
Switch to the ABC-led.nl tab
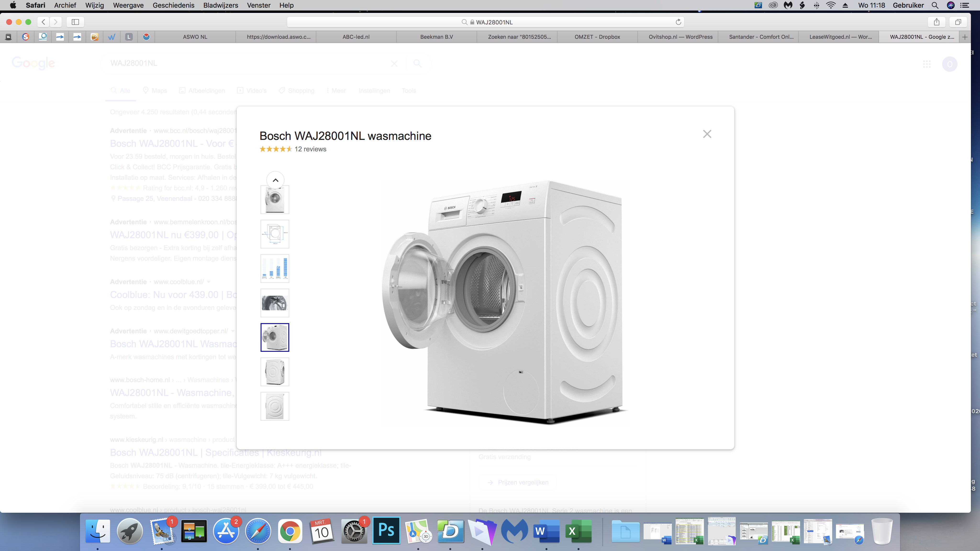pos(356,37)
